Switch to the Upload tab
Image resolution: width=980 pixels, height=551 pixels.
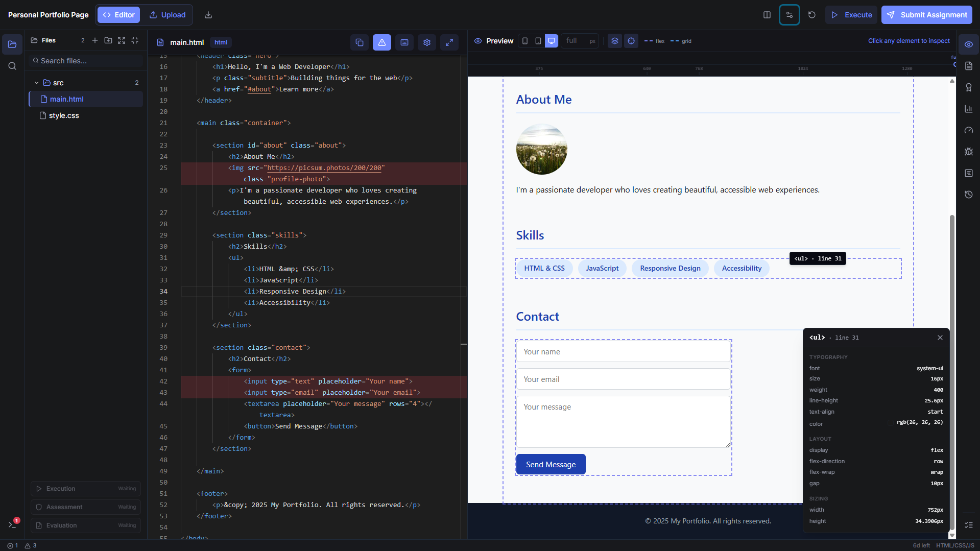tap(168, 15)
